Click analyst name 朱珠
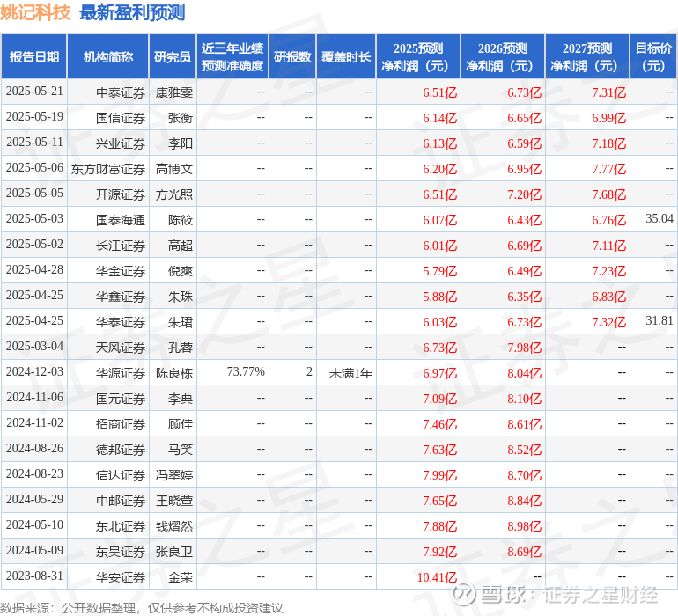This screenshot has width=678, height=616. (181, 297)
